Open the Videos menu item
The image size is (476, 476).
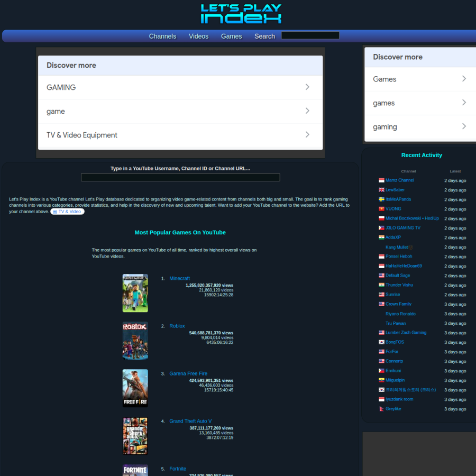198,36
